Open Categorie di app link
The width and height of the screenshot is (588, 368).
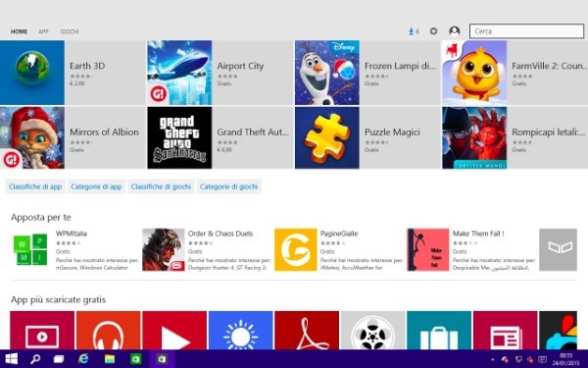[96, 186]
